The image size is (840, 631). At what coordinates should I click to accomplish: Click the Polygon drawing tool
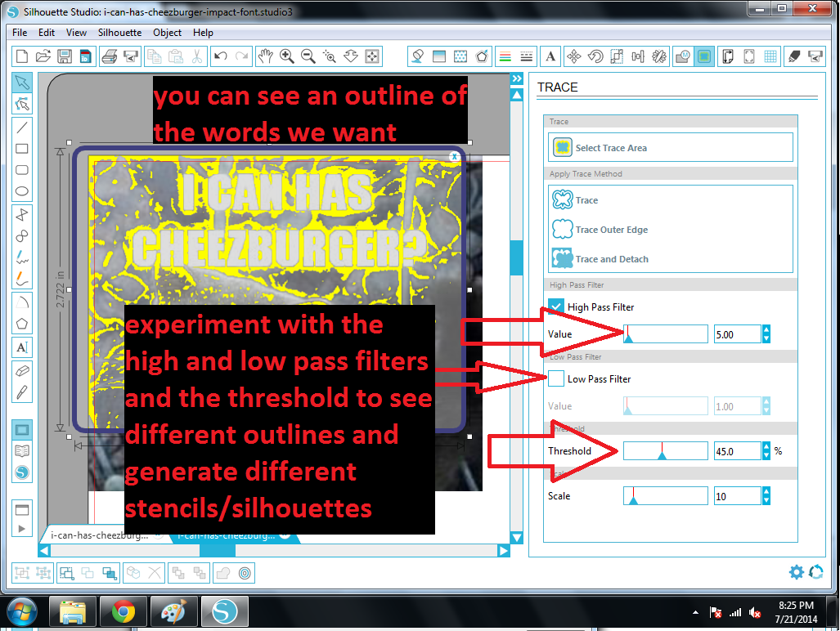point(22,324)
